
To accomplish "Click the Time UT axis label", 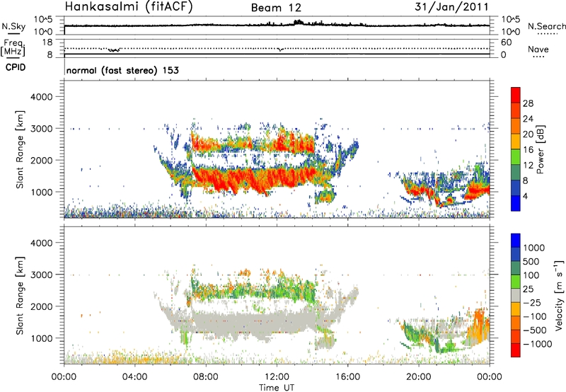I will point(277,388).
